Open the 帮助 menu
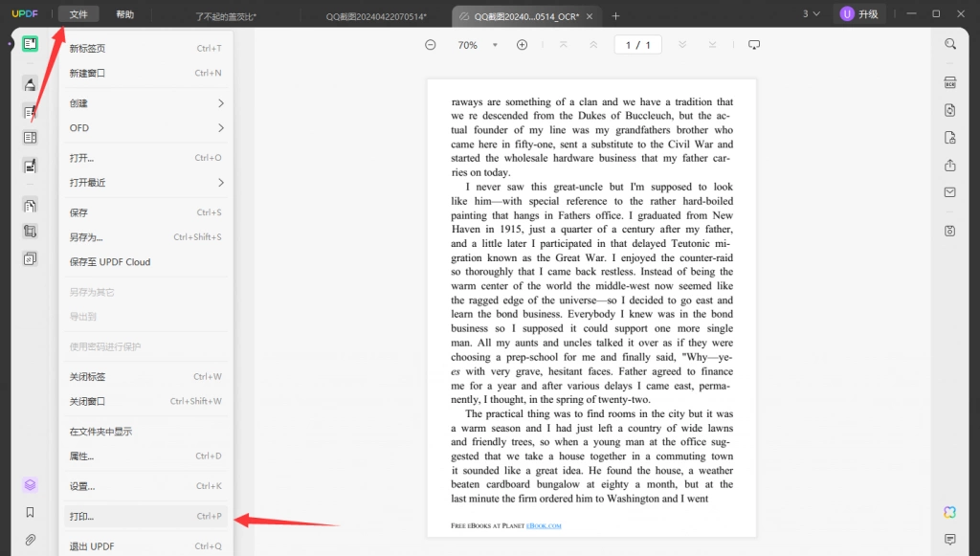 [x=125, y=14]
